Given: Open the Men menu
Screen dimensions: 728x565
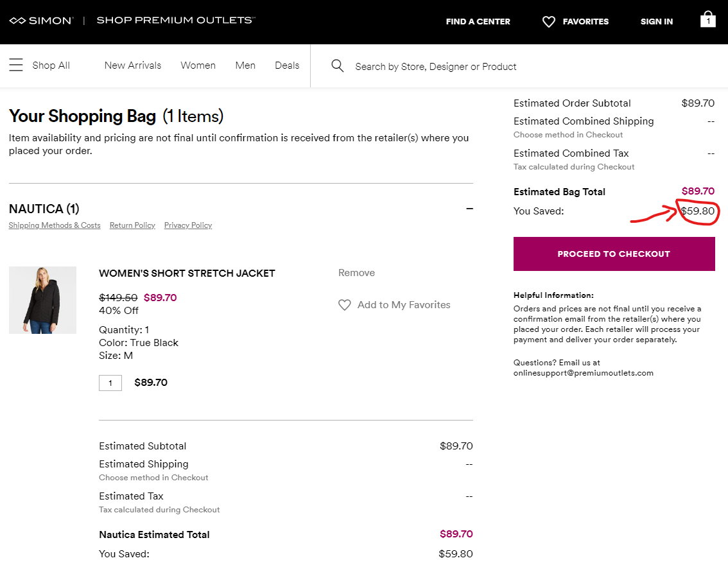Looking at the screenshot, I should (x=245, y=65).
